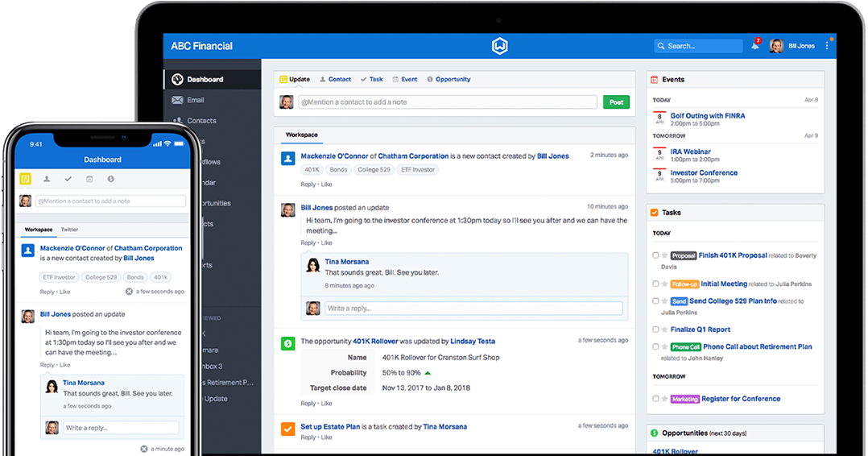This screenshot has height=456, width=868.
Task: Click the blue contact icon beside Mackenzie O'Connor on laptop
Action: (x=288, y=159)
